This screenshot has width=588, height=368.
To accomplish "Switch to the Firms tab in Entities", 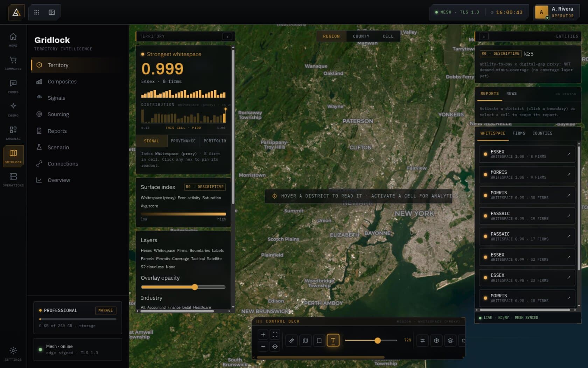I will (519, 133).
